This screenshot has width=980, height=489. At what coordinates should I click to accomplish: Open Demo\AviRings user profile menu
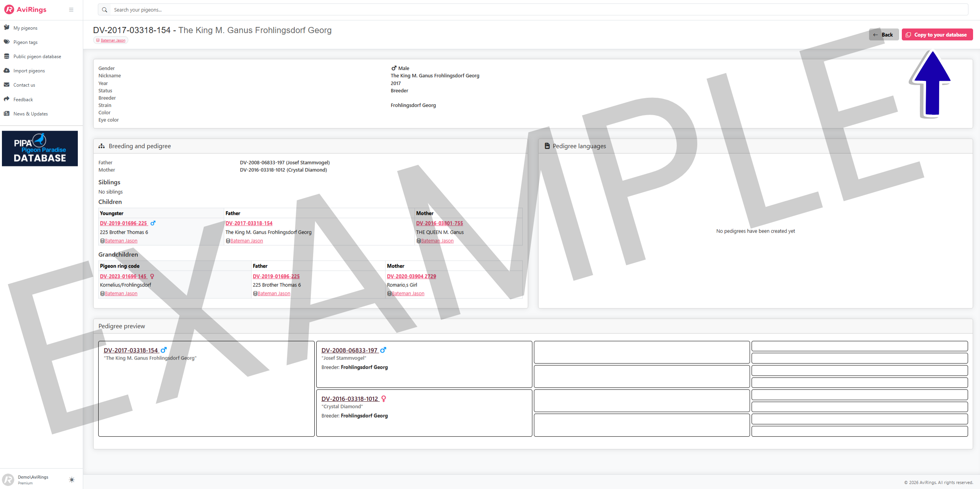[x=33, y=479]
